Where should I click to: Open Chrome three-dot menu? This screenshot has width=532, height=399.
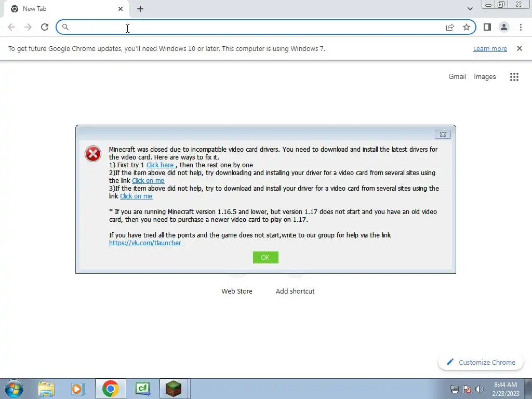[x=521, y=27]
